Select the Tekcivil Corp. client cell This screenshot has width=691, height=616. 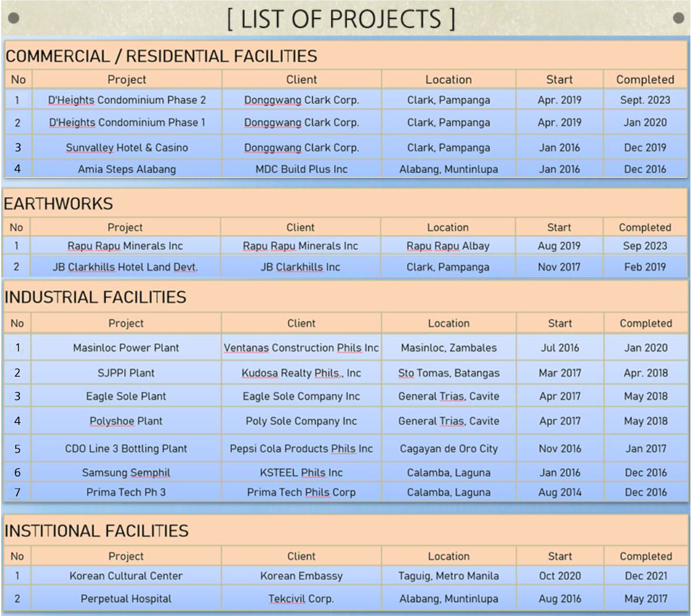tap(301, 599)
